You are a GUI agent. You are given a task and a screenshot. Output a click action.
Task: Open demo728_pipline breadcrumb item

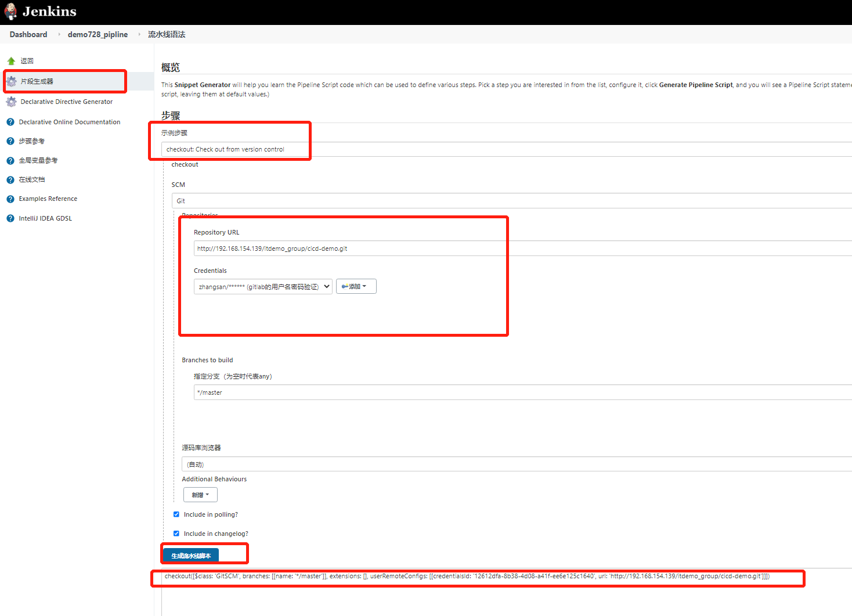[98, 34]
